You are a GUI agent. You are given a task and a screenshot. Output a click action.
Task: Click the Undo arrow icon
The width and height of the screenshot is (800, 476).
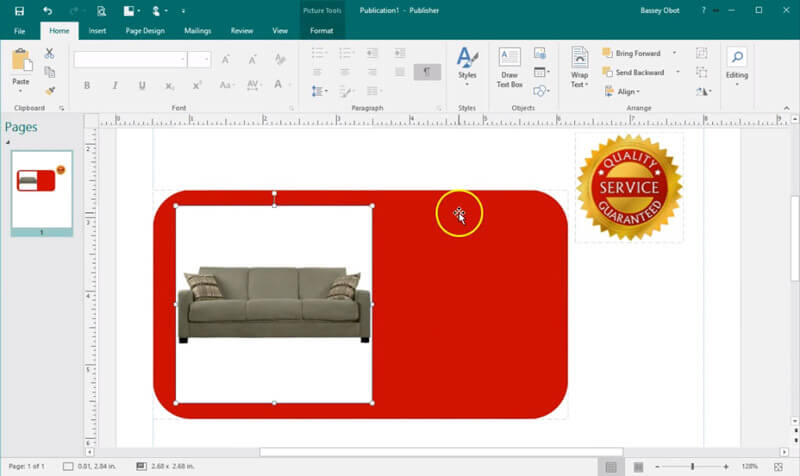coord(48,11)
